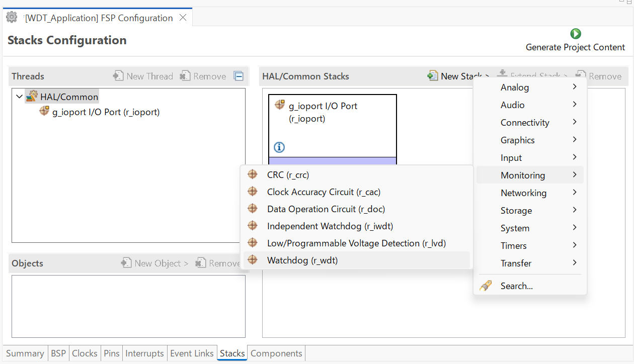This screenshot has width=634, height=364.
Task: Click the g_ioport icon in Threads tree
Action: coord(44,112)
